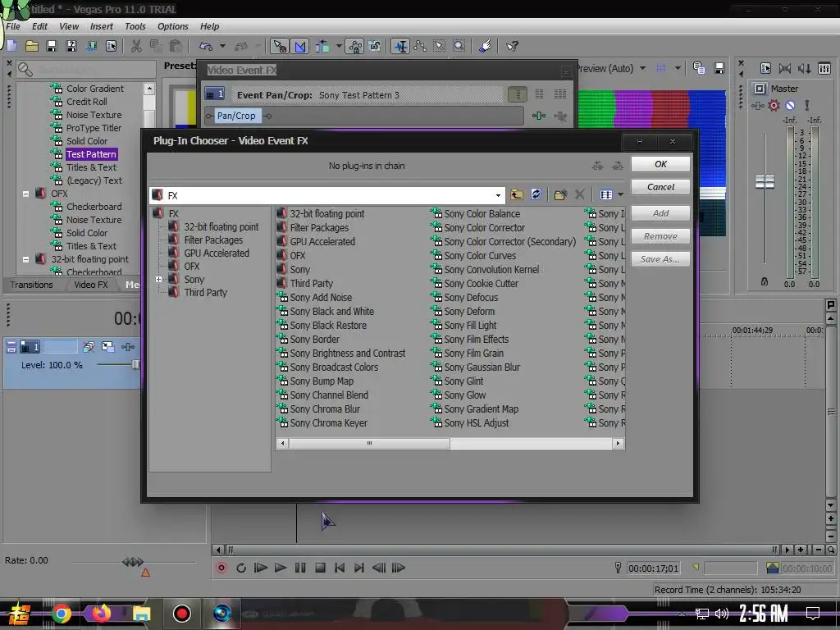Toggle the Enable Snapping toolbar icon
Image resolution: width=840 pixels, height=630 pixels.
[x=280, y=46]
